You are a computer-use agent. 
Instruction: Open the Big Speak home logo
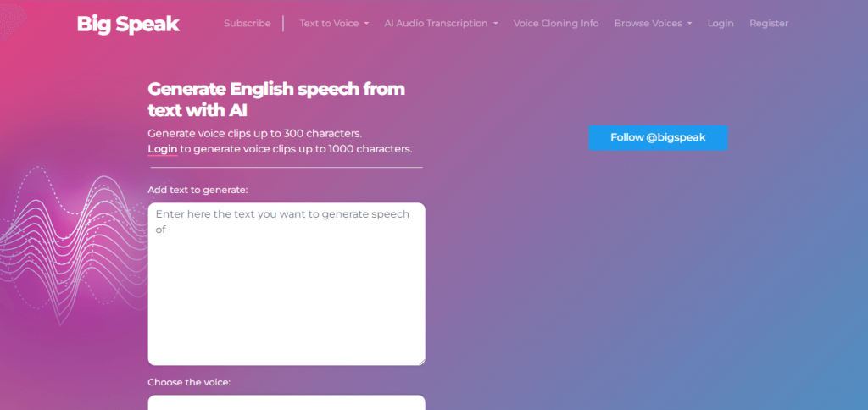click(x=128, y=24)
